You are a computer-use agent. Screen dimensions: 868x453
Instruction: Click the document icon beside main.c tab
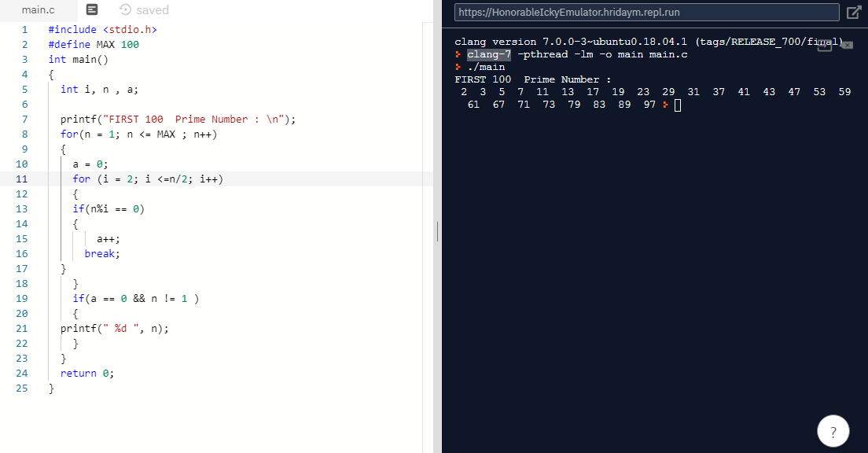(x=92, y=9)
